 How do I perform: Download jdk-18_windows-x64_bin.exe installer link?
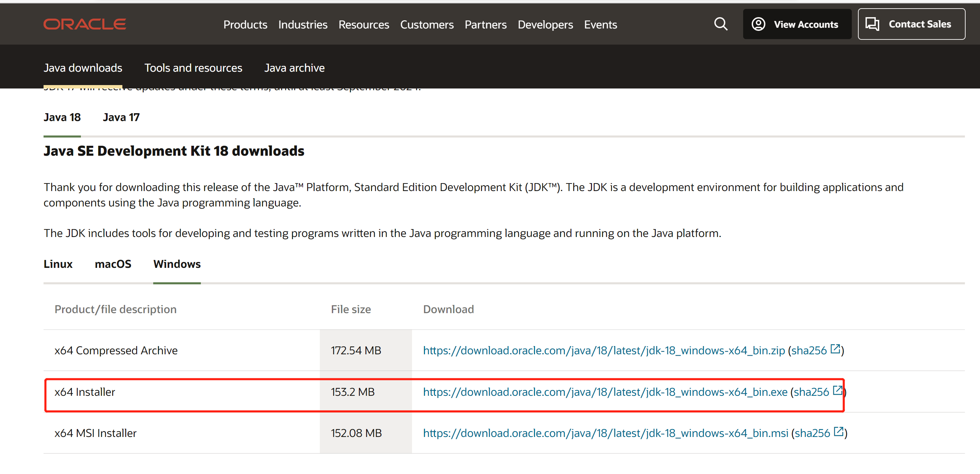[605, 392]
